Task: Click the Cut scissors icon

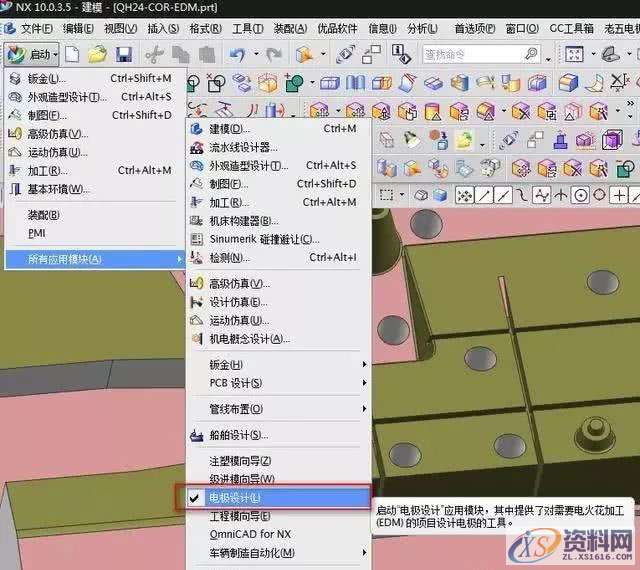Action: 154,54
